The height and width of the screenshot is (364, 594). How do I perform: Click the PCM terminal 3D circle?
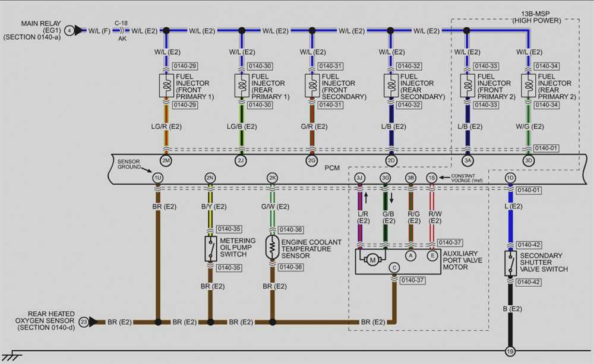point(528,160)
